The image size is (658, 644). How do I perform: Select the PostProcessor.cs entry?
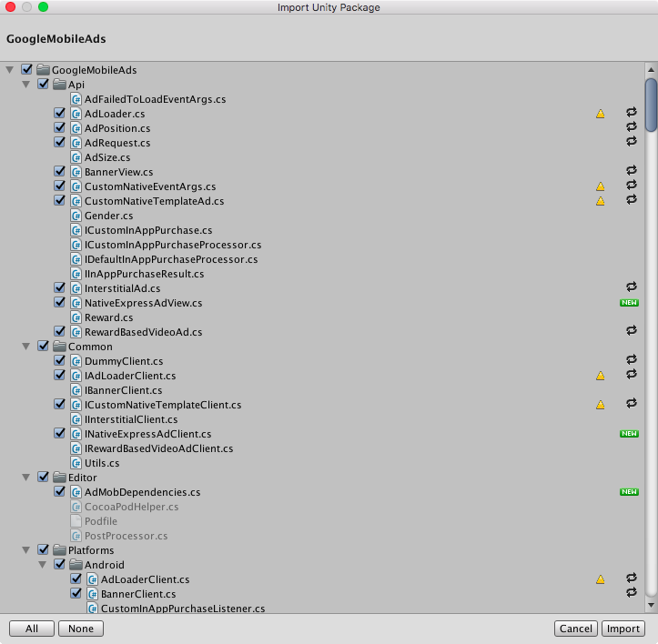[322, 536]
